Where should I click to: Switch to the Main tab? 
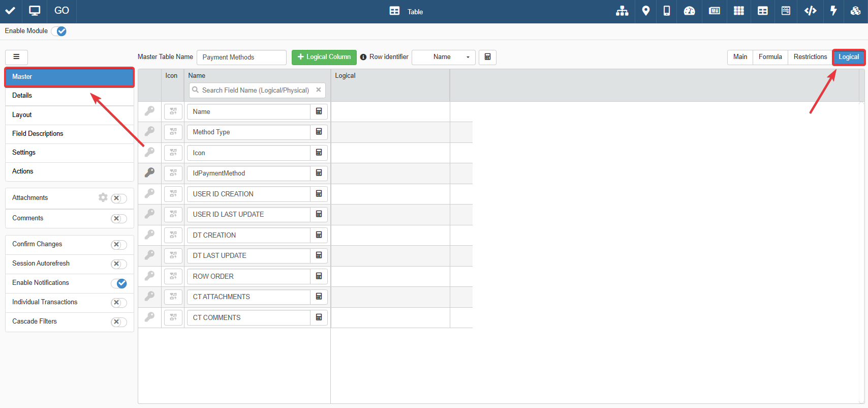point(740,57)
